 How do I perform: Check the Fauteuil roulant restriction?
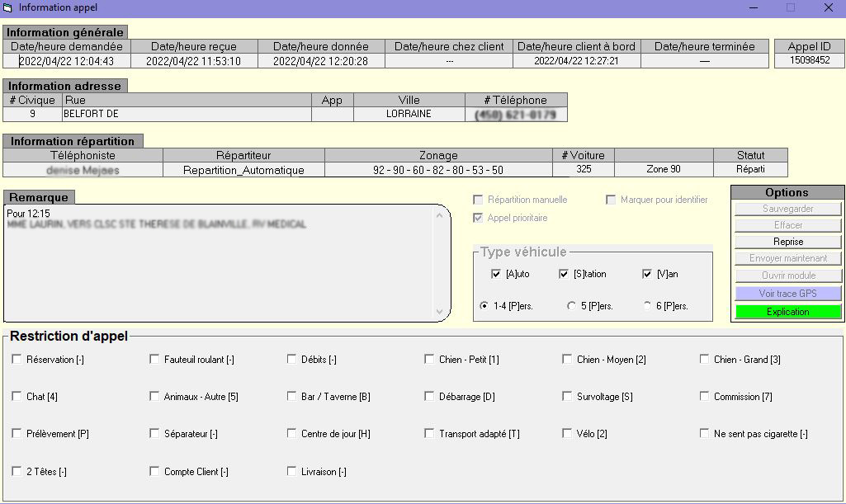coord(154,359)
